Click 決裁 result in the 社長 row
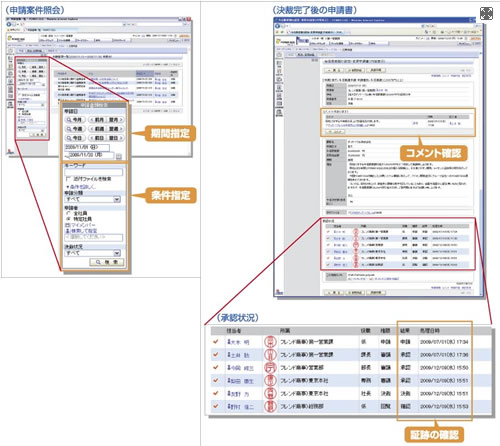This screenshot has width=500, height=446. click(405, 394)
